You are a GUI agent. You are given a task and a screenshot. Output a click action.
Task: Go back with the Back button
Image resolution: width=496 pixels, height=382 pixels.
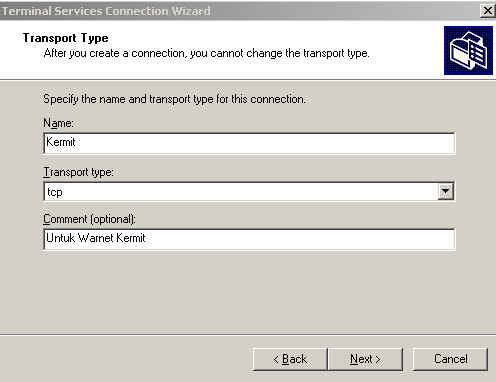point(290,359)
